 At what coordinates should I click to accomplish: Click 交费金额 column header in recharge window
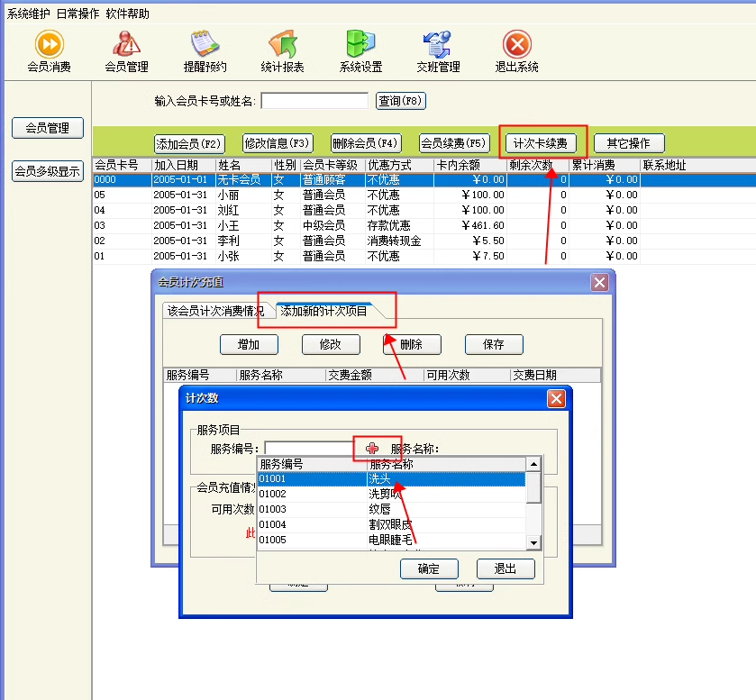pos(375,375)
